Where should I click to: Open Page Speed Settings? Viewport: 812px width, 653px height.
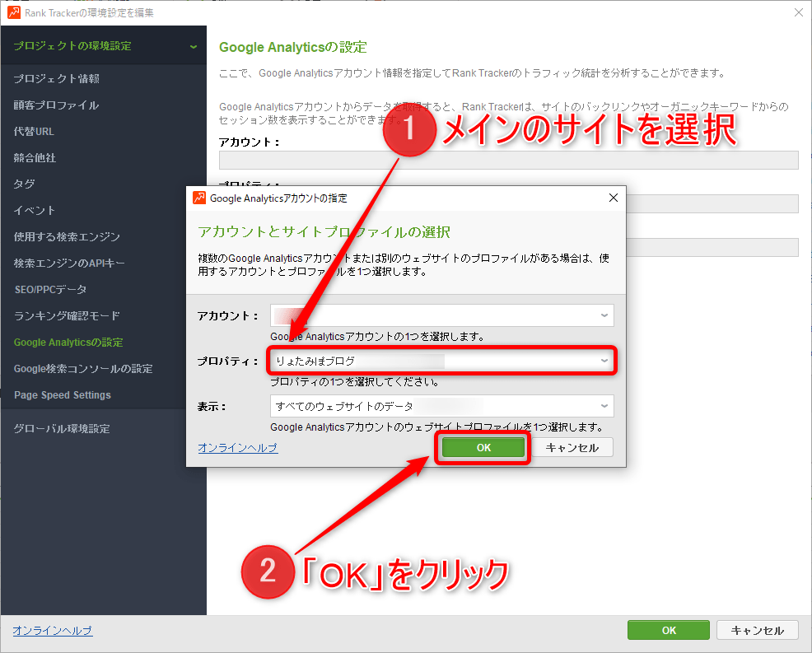tap(63, 395)
